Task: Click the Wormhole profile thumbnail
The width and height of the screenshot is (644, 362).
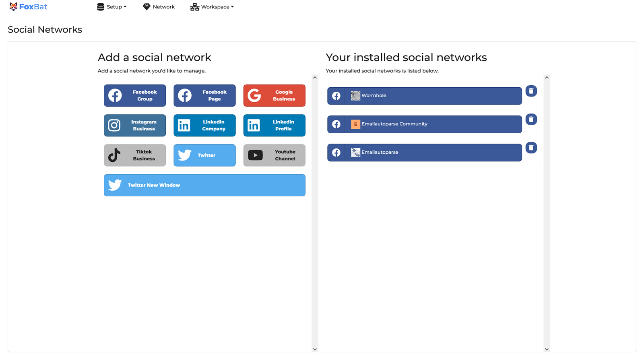Action: [x=355, y=96]
